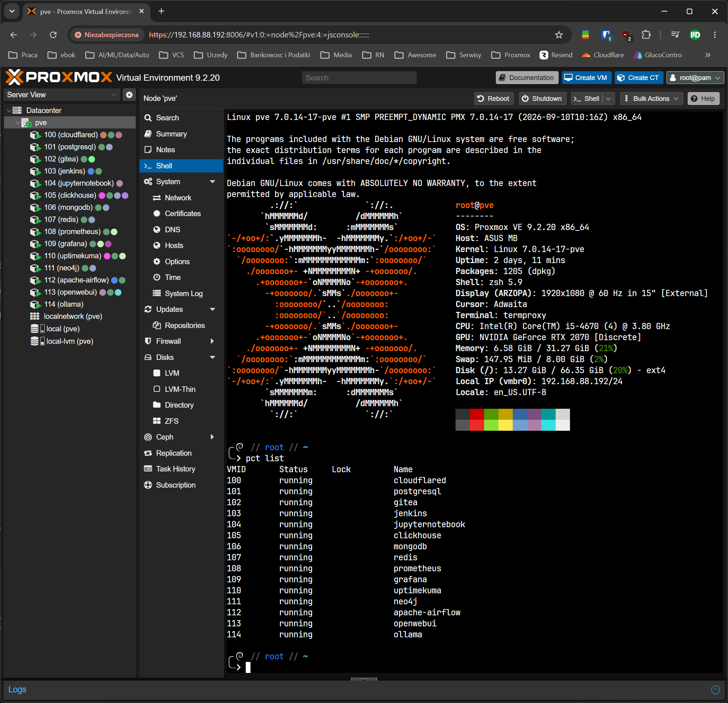Collapse the Updates menu section
Screen dimensions: 728x703
[212, 309]
